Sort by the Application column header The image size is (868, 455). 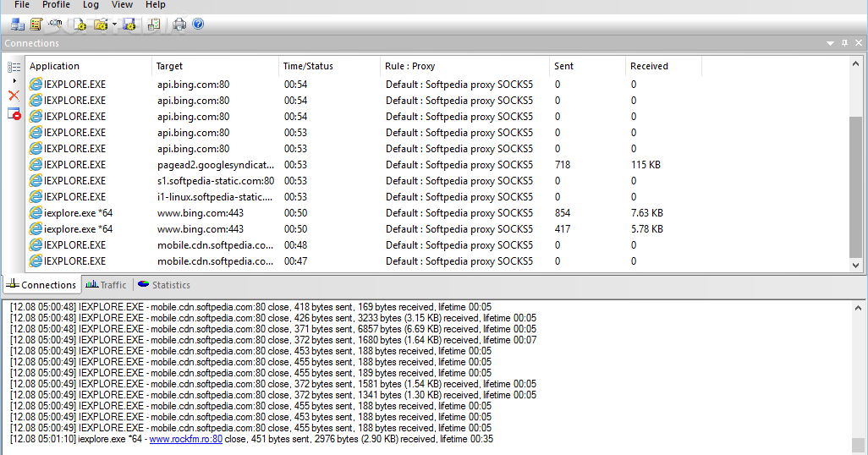[x=89, y=66]
